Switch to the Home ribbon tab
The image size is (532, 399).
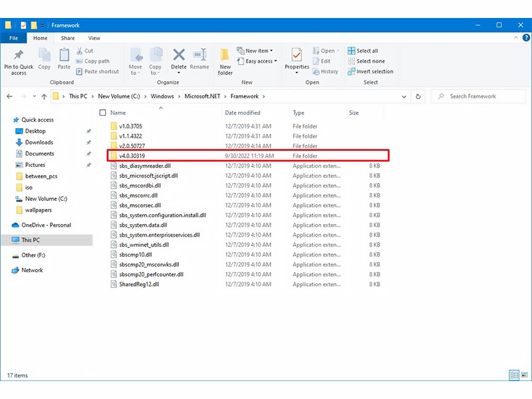[41, 38]
